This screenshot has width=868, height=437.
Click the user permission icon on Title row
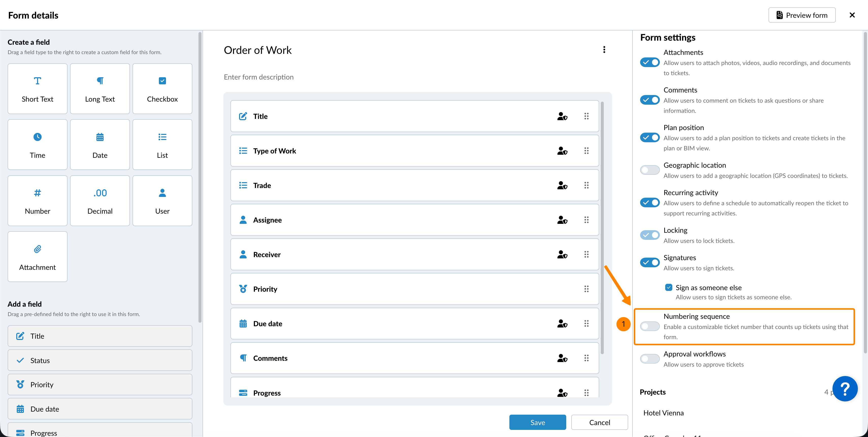point(562,116)
